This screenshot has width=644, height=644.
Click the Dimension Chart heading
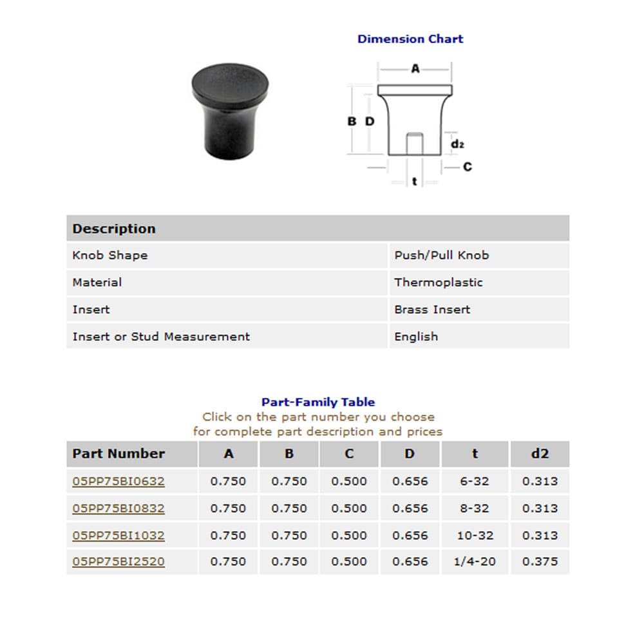pyautogui.click(x=410, y=39)
